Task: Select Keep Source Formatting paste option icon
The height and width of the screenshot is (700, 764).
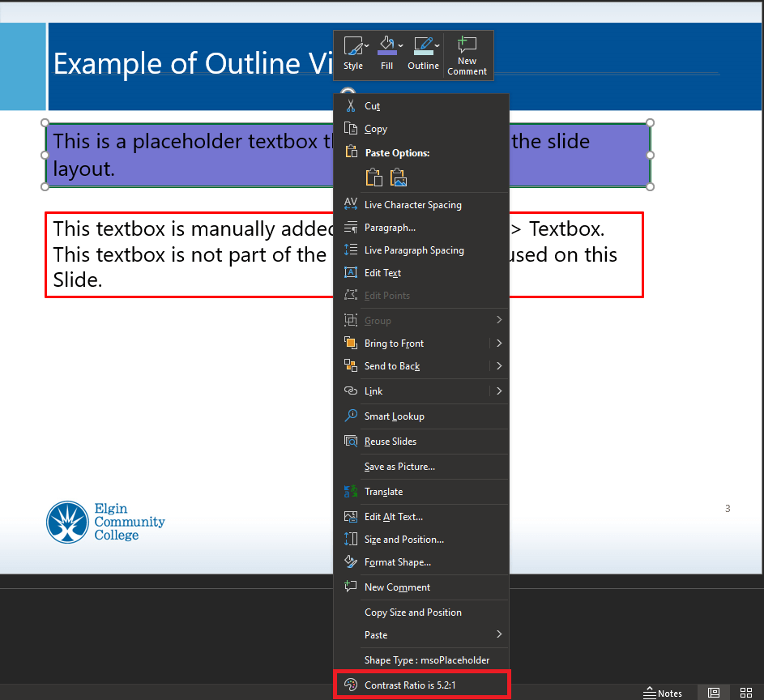Action: click(x=373, y=177)
